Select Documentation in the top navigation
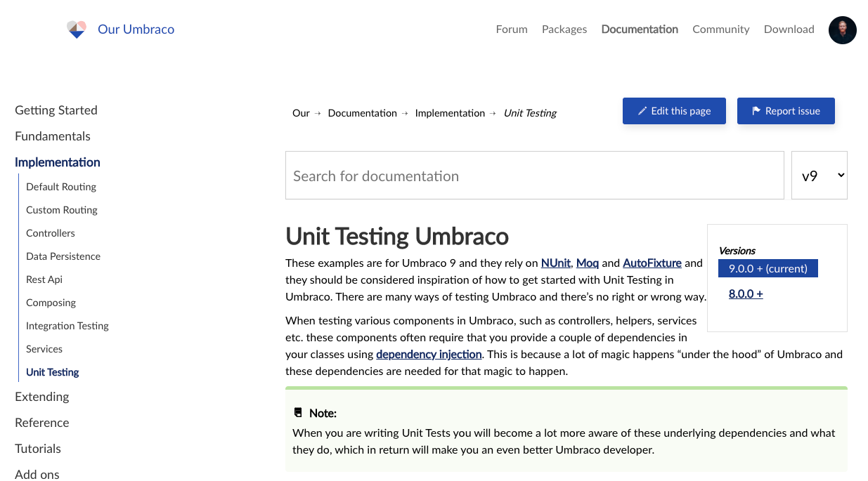Screen dimensions: 868x481 pyautogui.click(x=640, y=29)
